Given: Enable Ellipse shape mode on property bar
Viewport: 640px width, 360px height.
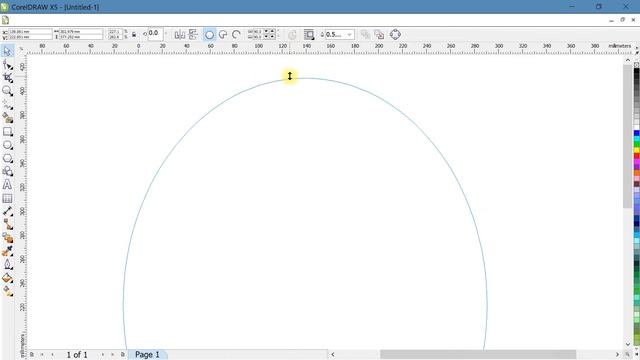Looking at the screenshot, I should coord(209,35).
